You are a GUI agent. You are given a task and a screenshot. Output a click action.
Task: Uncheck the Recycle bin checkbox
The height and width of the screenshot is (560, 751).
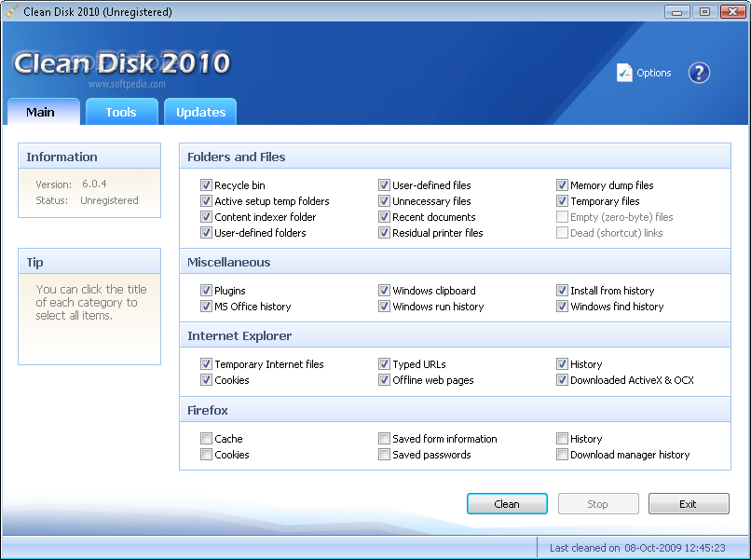coord(206,184)
